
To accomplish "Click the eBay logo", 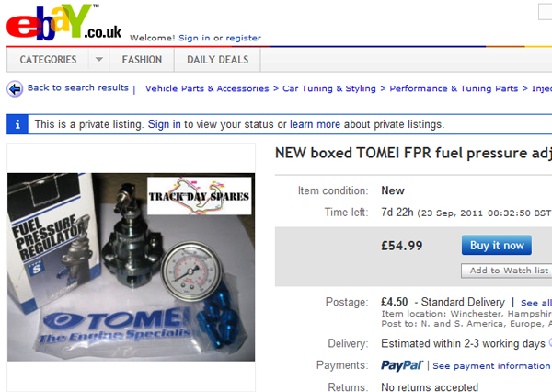I will [x=63, y=22].
